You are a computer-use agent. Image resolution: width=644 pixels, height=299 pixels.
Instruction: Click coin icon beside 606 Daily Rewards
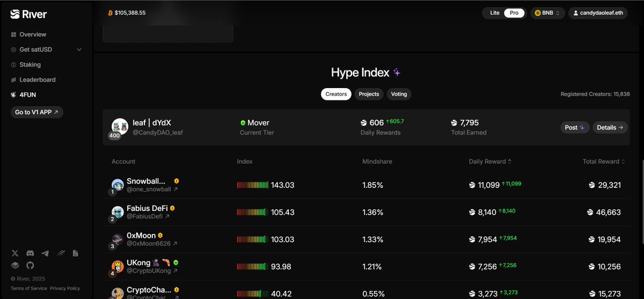coord(364,123)
